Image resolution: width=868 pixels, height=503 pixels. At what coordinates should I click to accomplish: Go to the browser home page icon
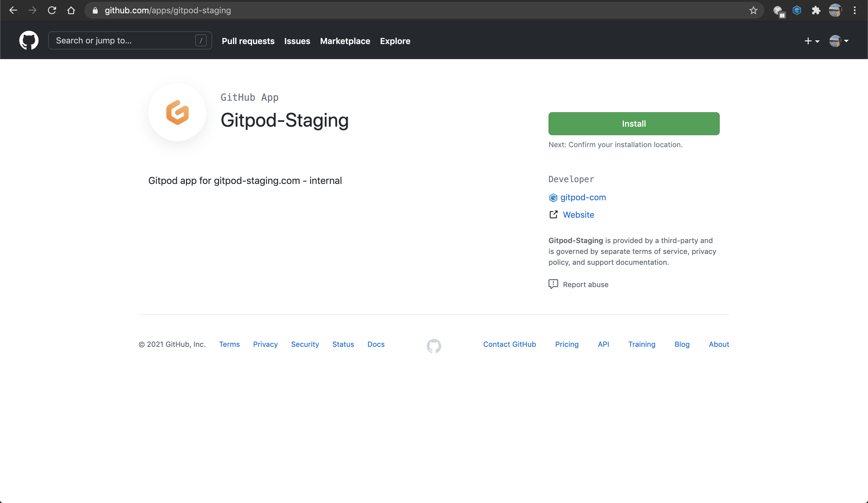(x=71, y=10)
